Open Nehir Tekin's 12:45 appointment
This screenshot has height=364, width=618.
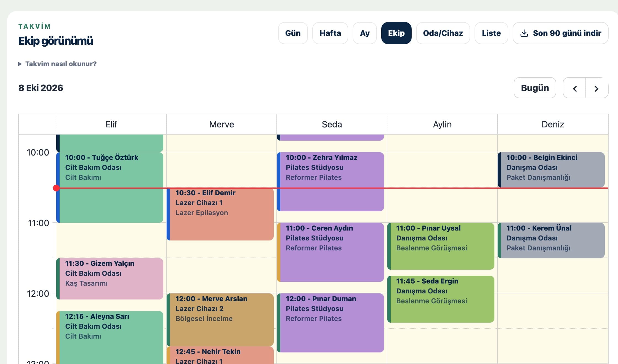pos(220,355)
